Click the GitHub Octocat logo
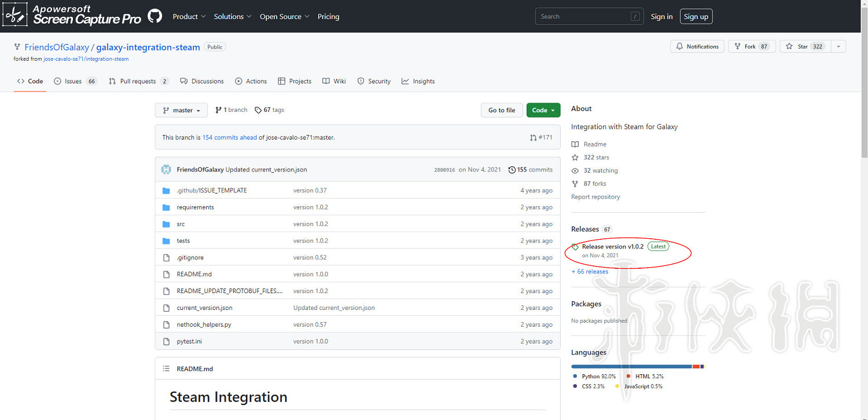The width and height of the screenshot is (868, 420). pyautogui.click(x=155, y=16)
